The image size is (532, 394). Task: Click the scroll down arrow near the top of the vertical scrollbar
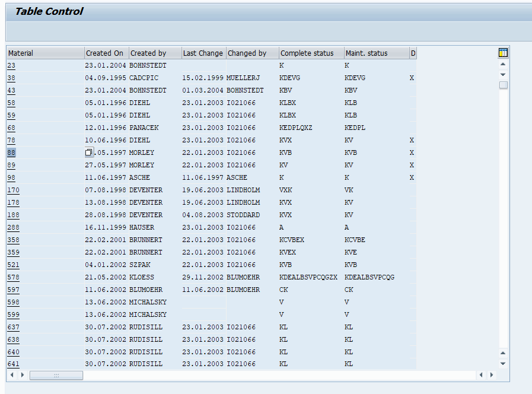click(503, 74)
